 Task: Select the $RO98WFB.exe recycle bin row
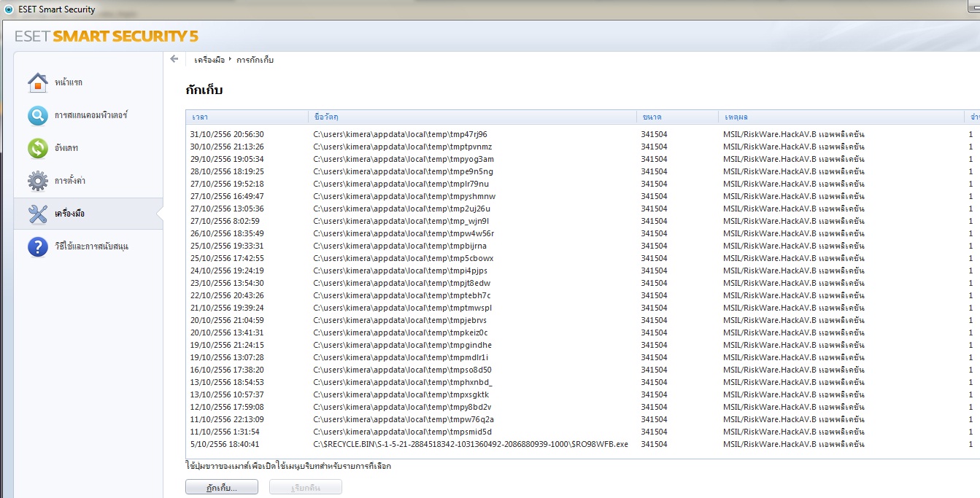point(582,444)
